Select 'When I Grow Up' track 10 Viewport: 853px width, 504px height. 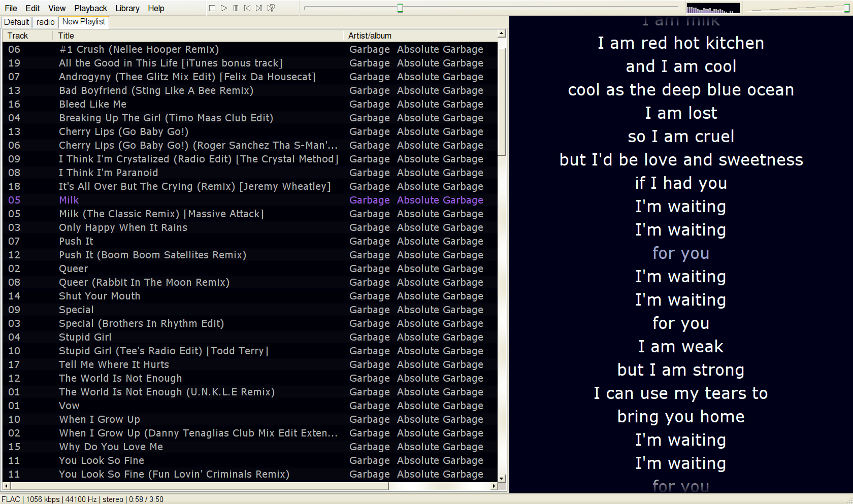[250, 419]
